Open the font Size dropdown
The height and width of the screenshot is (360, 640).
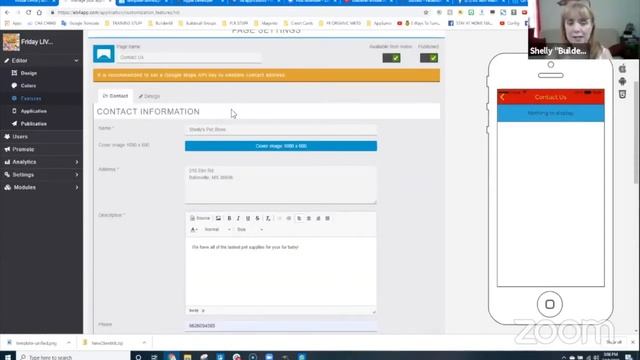coord(249,229)
